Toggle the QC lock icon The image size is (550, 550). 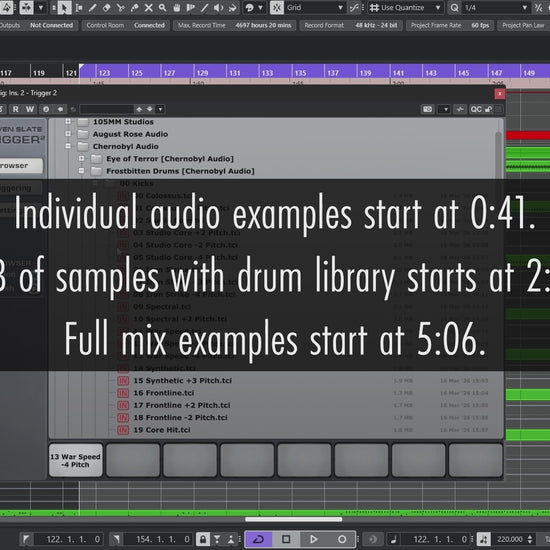(488, 109)
